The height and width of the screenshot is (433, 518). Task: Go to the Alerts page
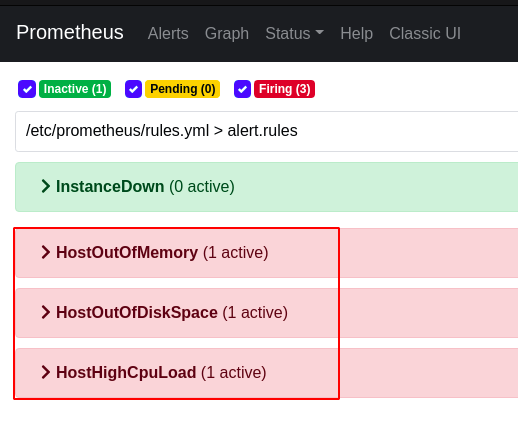coord(168,33)
